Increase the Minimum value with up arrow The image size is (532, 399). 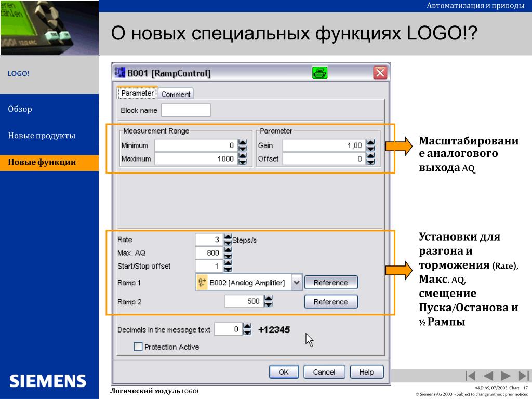pos(242,142)
